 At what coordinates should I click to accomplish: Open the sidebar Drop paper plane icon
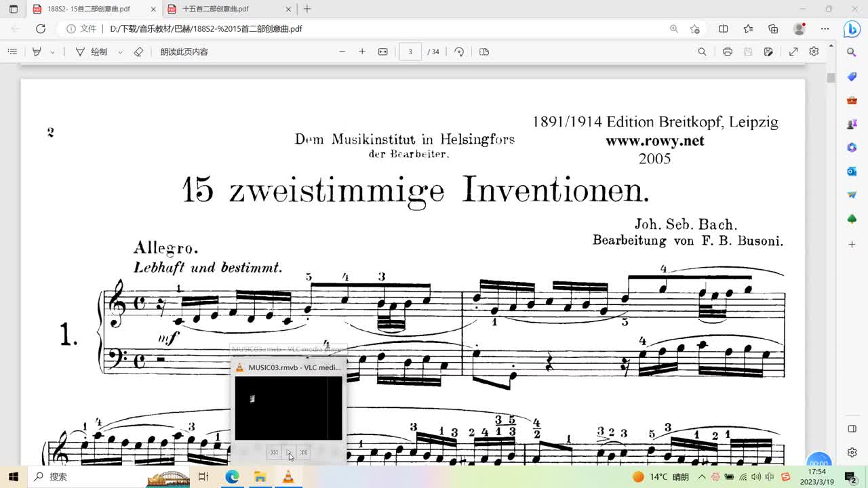[x=852, y=195]
